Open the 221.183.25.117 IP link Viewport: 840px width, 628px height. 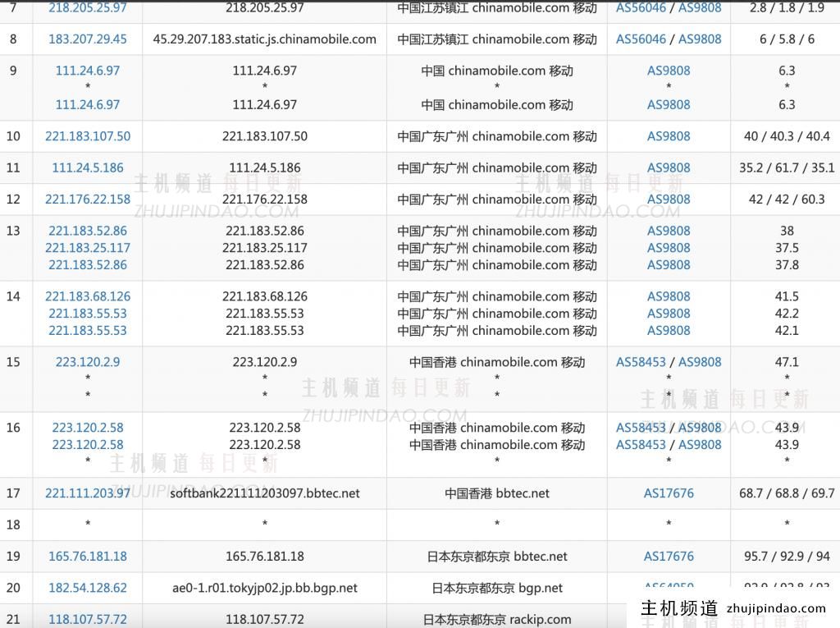(88, 248)
